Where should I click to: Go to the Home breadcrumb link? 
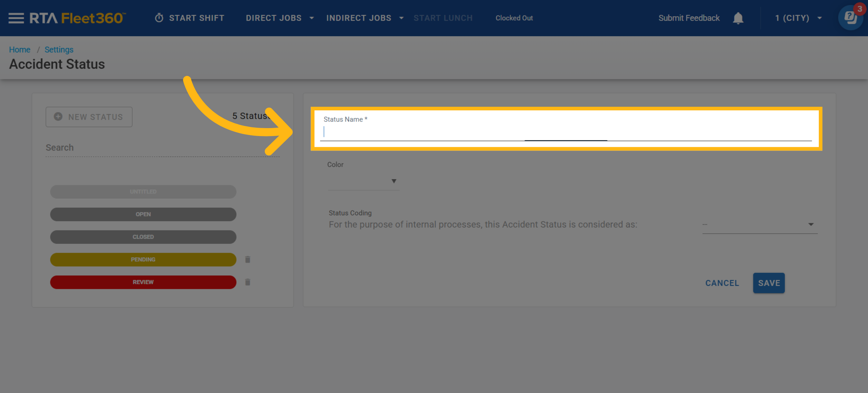(20, 50)
